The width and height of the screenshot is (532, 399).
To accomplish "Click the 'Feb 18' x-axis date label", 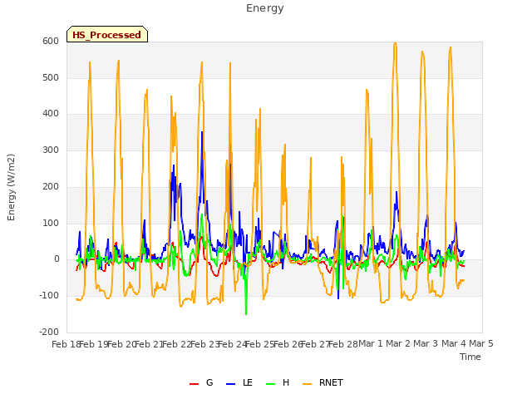I will tap(66, 344).
